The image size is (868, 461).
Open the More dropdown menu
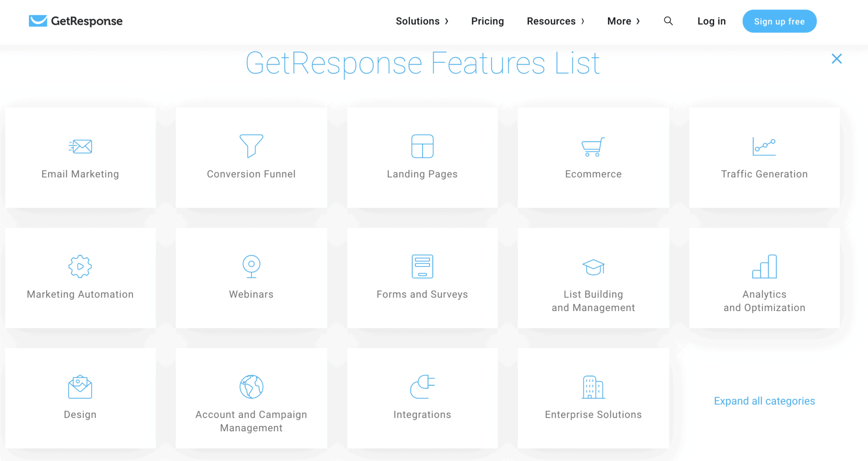pyautogui.click(x=623, y=21)
